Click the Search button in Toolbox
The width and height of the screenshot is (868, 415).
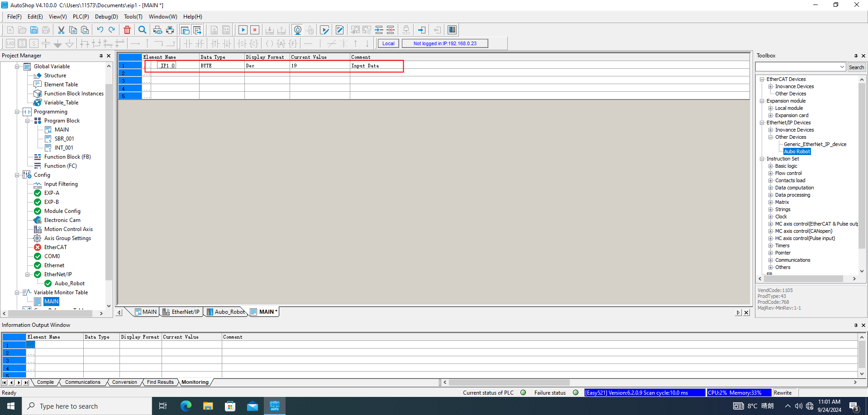coord(856,67)
